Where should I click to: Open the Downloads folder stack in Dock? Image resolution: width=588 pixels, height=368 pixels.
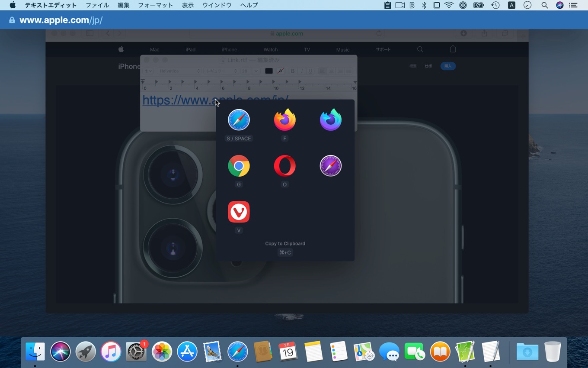[527, 352]
